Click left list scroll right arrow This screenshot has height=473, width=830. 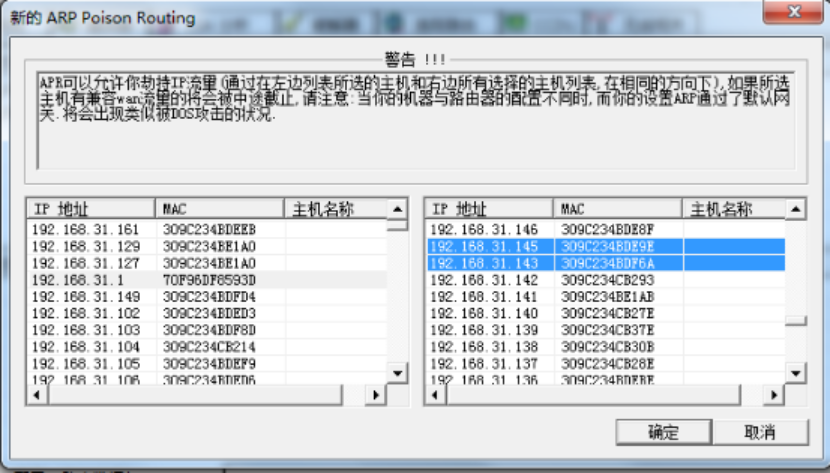pyautogui.click(x=376, y=395)
